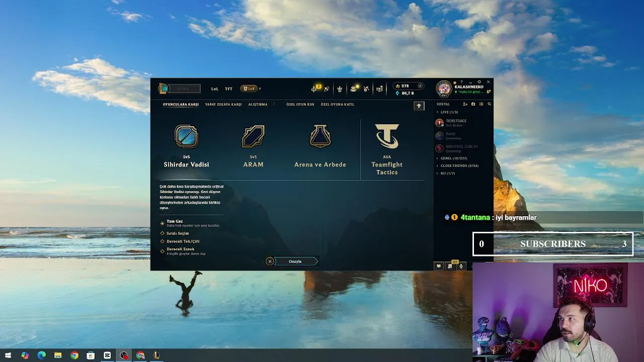Viewport: 644px width, 362px height.
Task: Open the collection cards icon in top bar
Action: (x=327, y=89)
